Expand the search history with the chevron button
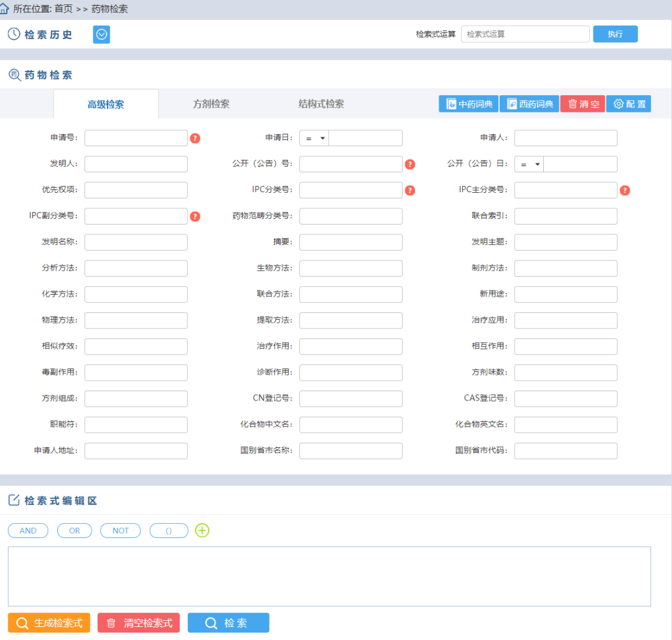 101,34
